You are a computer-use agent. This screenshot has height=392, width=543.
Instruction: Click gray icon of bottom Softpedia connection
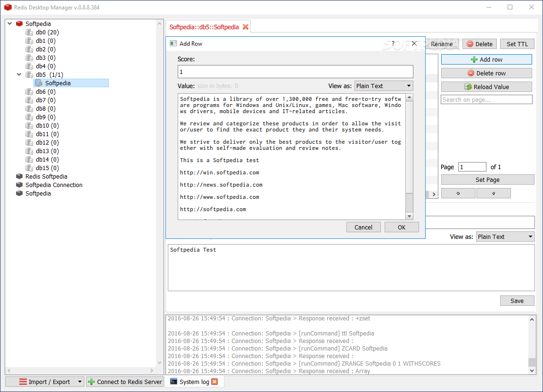19,193
